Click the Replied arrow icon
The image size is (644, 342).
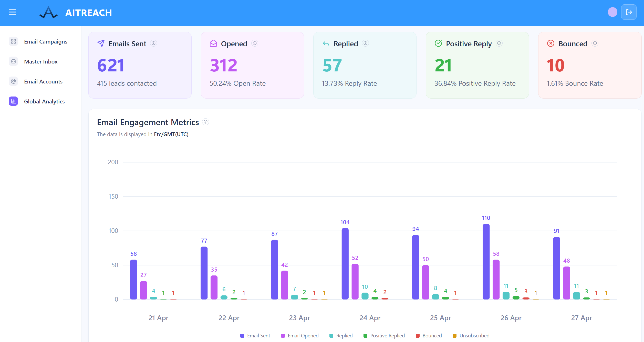tap(326, 44)
